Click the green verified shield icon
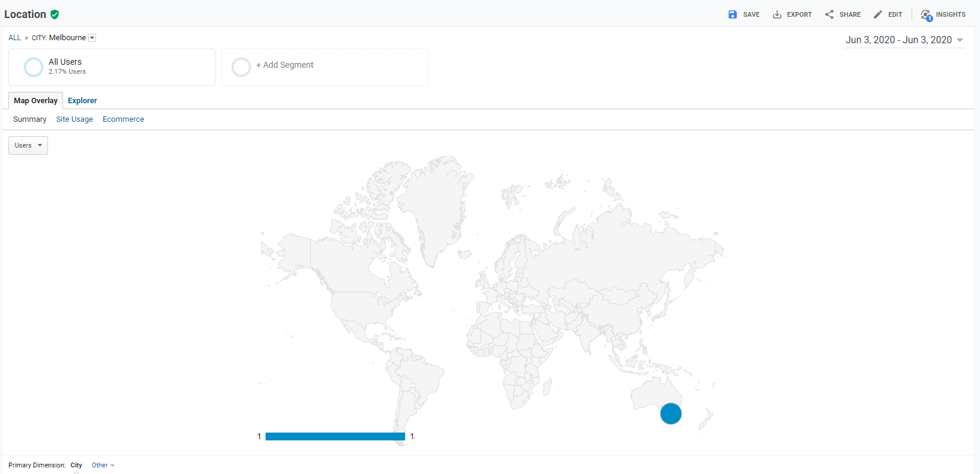 click(x=55, y=14)
